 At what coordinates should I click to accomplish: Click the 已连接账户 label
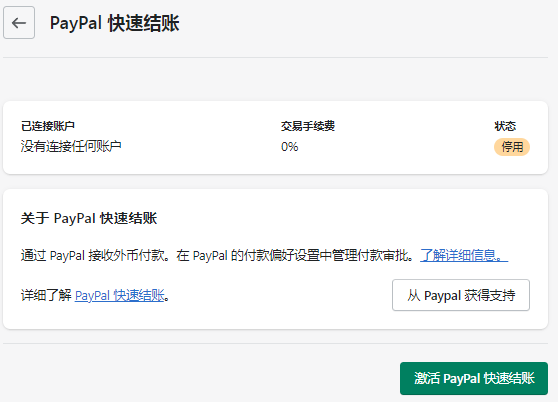pos(48,126)
